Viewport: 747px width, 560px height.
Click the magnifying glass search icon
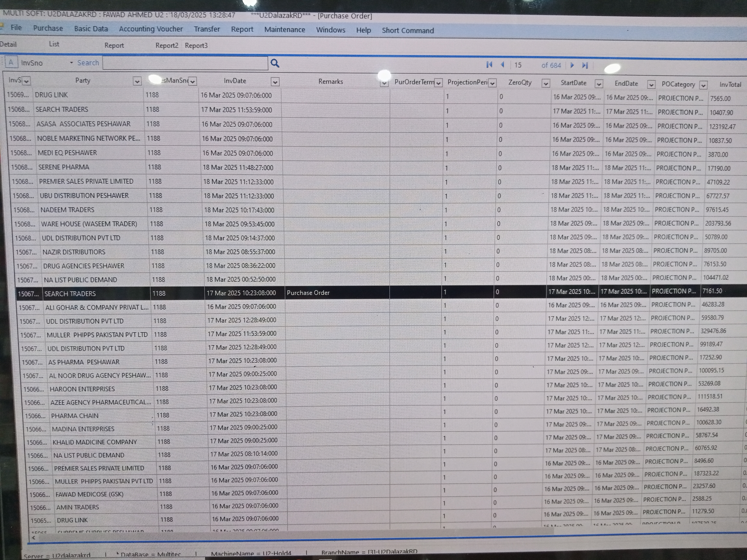click(275, 63)
